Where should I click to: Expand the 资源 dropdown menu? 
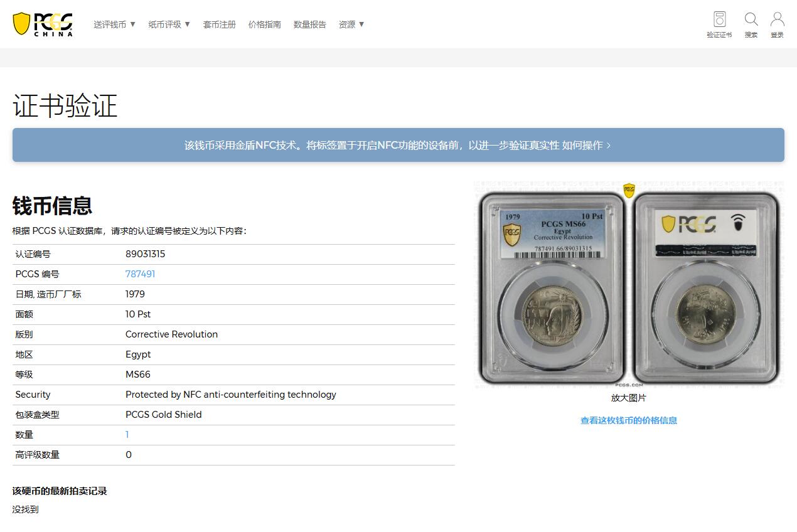(351, 24)
